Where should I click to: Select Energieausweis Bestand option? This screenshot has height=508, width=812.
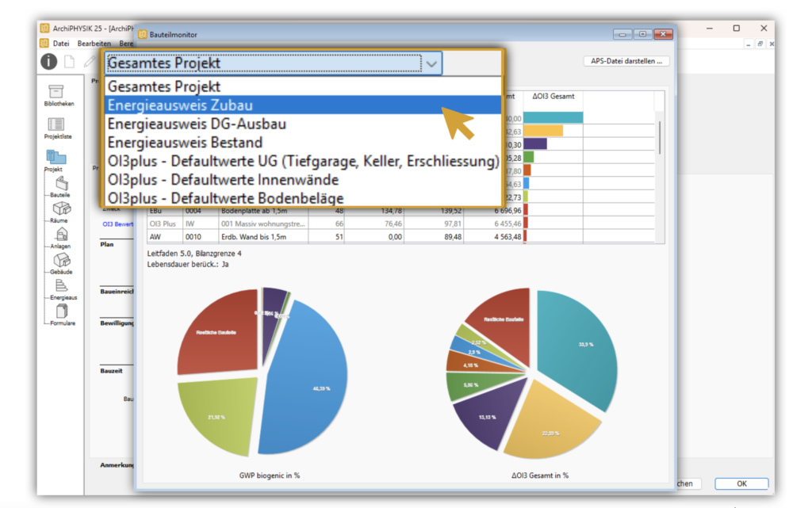[x=303, y=143]
